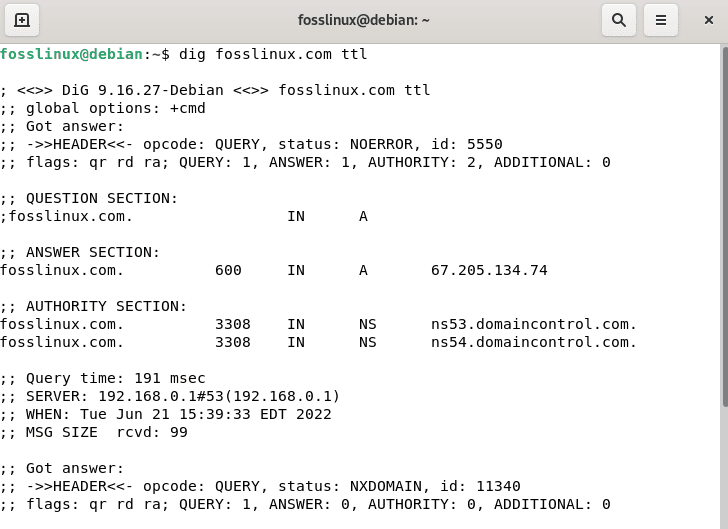
Task: Click TTL 3308 in ns53 row
Action: pyautogui.click(x=233, y=324)
